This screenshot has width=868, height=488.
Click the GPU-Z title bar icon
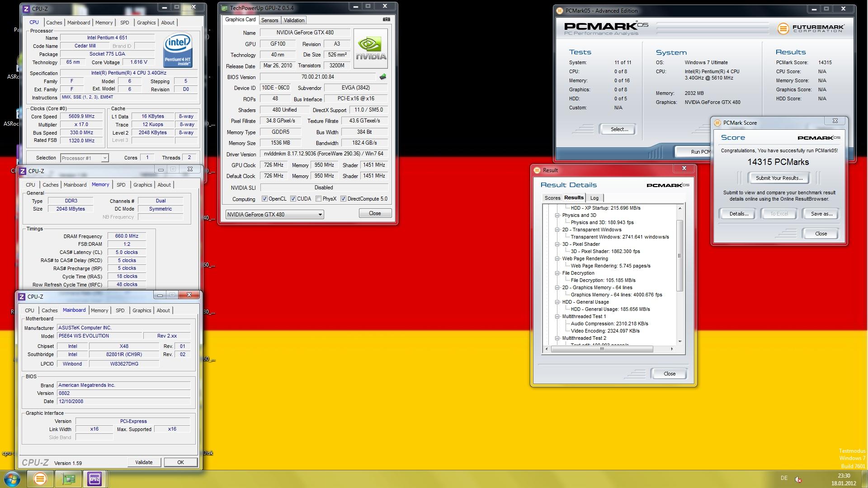point(224,8)
